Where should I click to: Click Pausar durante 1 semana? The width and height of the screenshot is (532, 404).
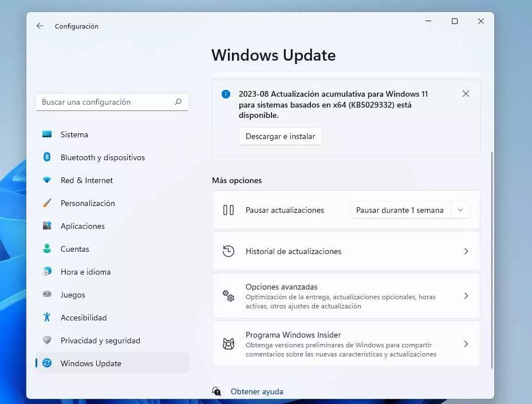400,210
